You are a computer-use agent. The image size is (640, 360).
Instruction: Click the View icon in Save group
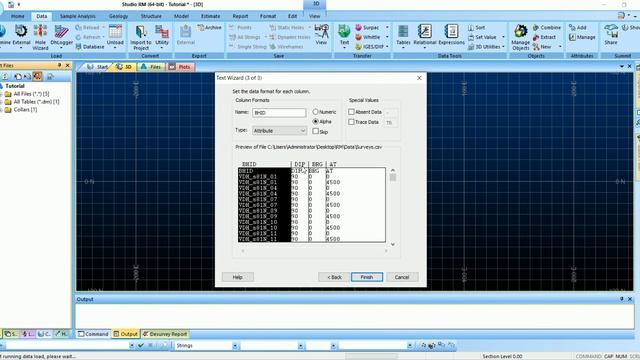(x=321, y=34)
